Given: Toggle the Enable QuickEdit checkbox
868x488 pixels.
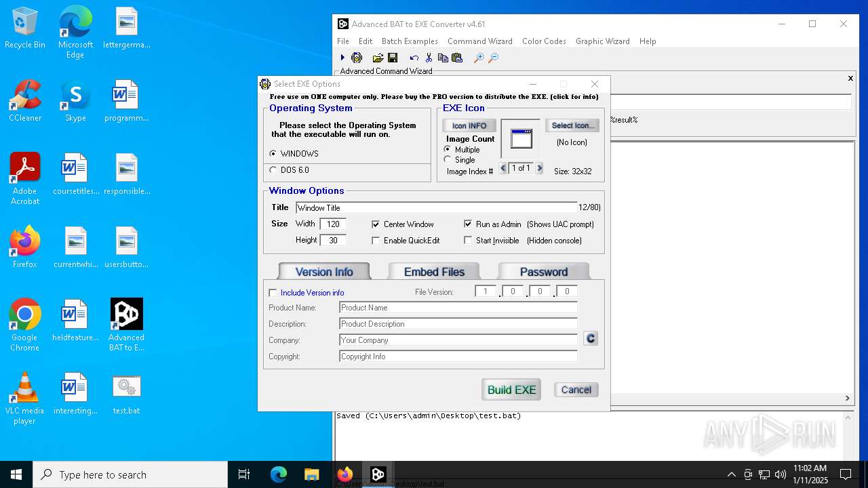Looking at the screenshot, I should coord(376,241).
